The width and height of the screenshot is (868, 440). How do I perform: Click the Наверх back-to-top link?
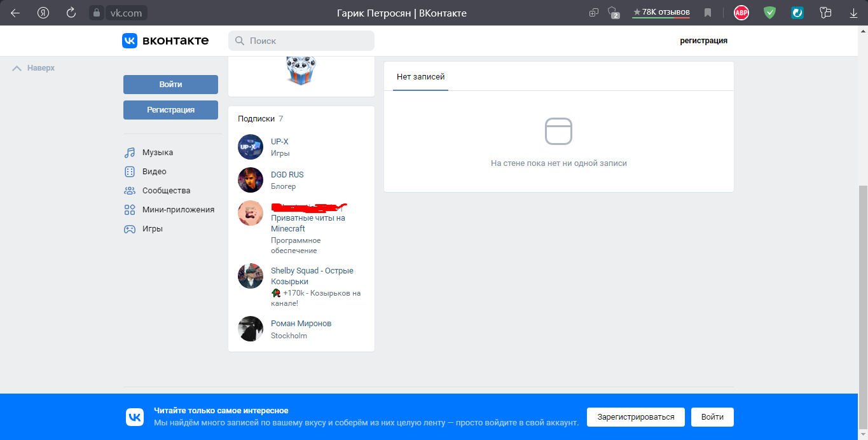[x=41, y=68]
